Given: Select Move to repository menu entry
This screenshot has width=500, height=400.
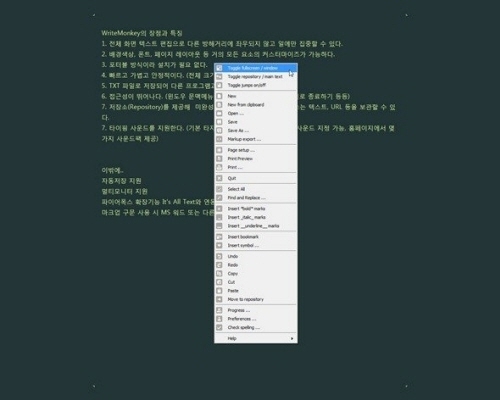Looking at the screenshot, I should pyautogui.click(x=256, y=299).
